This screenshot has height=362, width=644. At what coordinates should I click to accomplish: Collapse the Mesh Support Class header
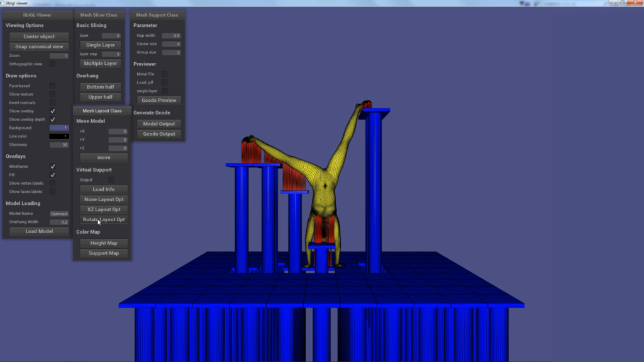[x=157, y=15]
